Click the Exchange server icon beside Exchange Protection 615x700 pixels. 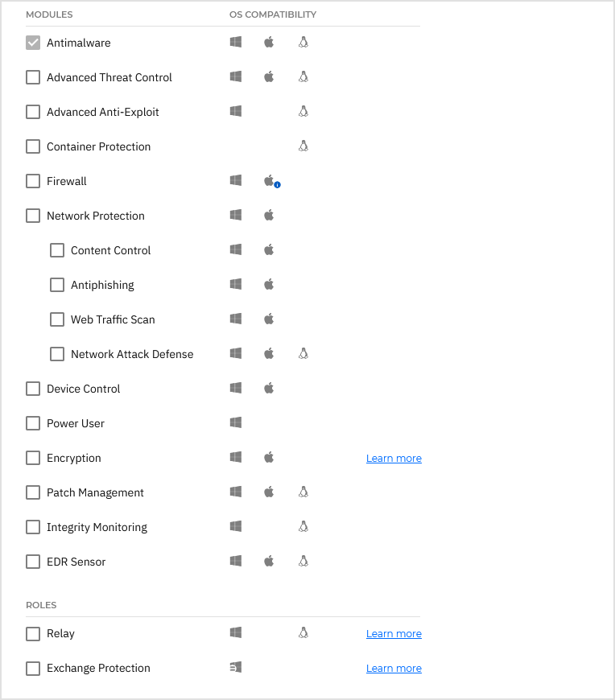[x=235, y=667]
